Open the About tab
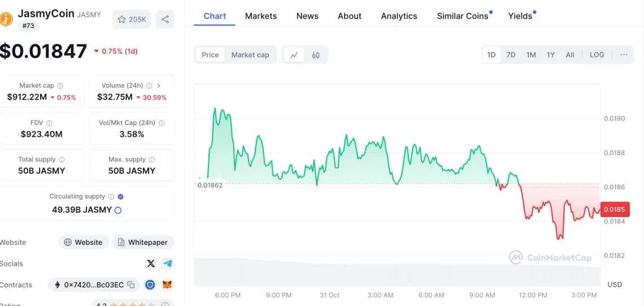 coord(350,16)
